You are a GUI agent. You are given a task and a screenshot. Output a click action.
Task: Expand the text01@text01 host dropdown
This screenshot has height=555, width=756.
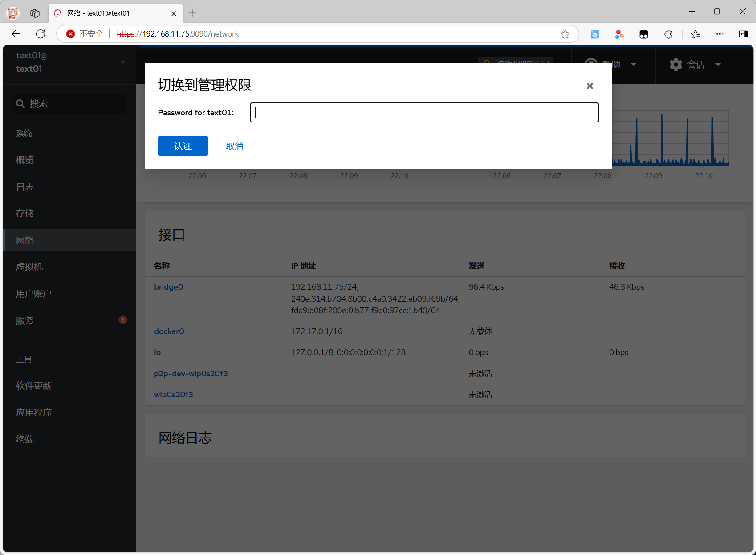click(x=123, y=62)
